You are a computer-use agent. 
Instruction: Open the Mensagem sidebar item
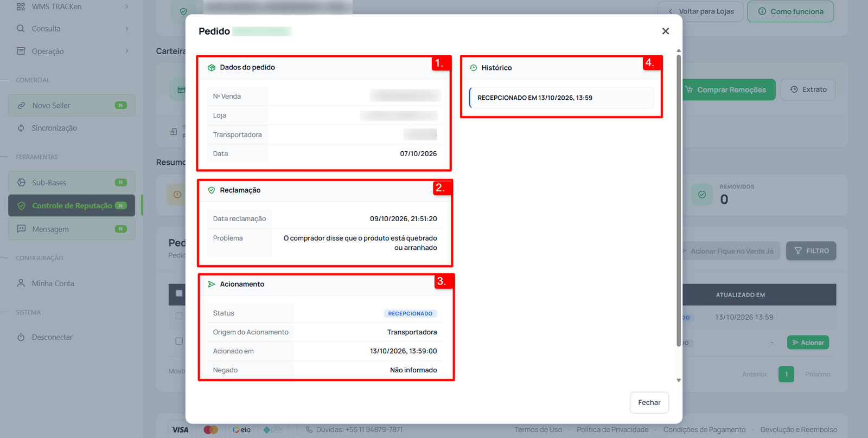point(72,229)
